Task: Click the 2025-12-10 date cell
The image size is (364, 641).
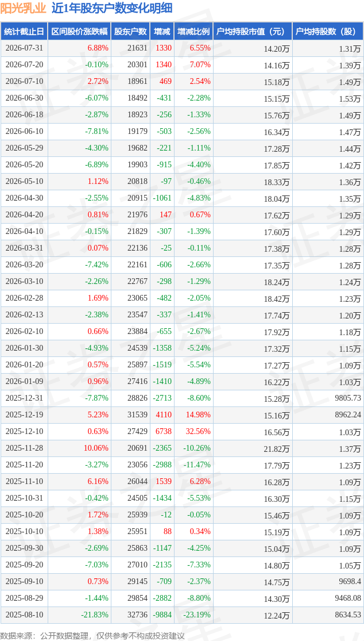Action: coord(24,432)
